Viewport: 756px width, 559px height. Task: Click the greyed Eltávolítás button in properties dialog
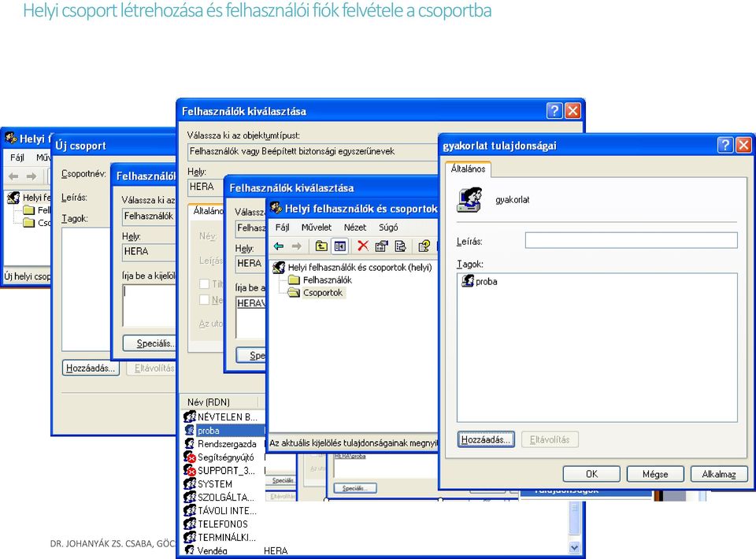(550, 439)
